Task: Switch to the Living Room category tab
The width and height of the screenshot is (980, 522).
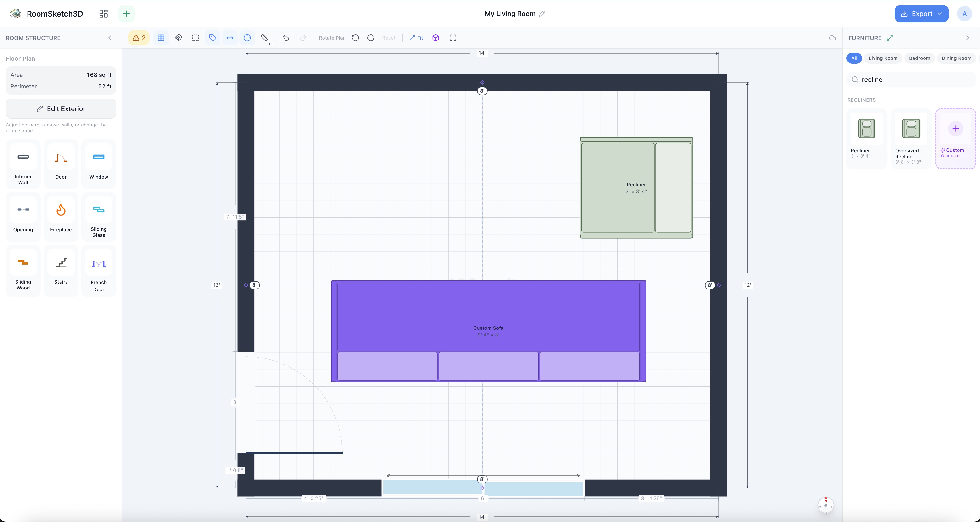Action: (x=883, y=58)
